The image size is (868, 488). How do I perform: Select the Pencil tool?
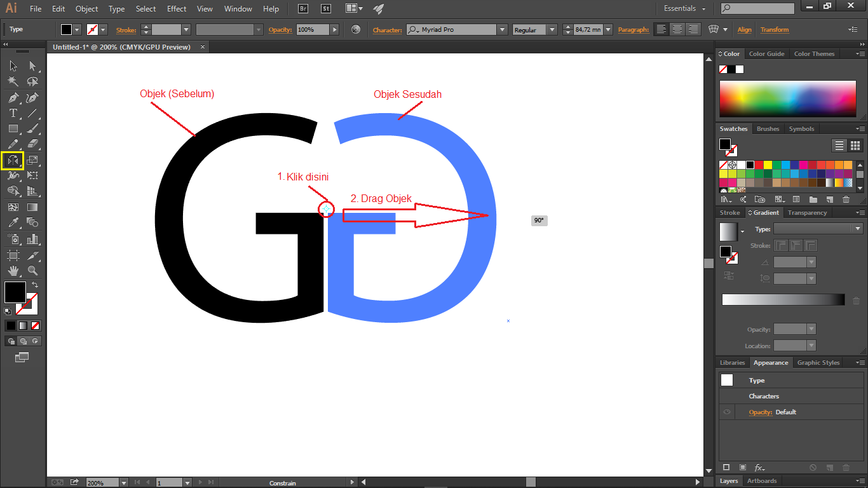(13, 144)
